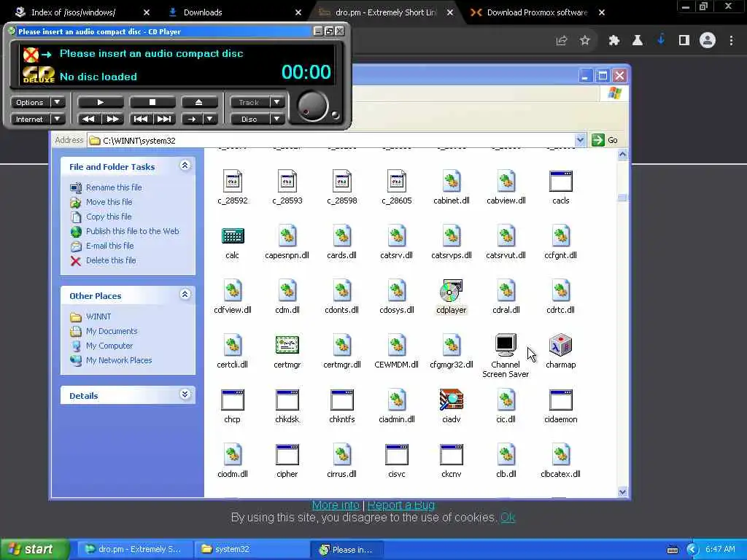Viewport: 747px width, 560px height.
Task: Open the Options dropdown arrow in CD Player
Action: 57,102
